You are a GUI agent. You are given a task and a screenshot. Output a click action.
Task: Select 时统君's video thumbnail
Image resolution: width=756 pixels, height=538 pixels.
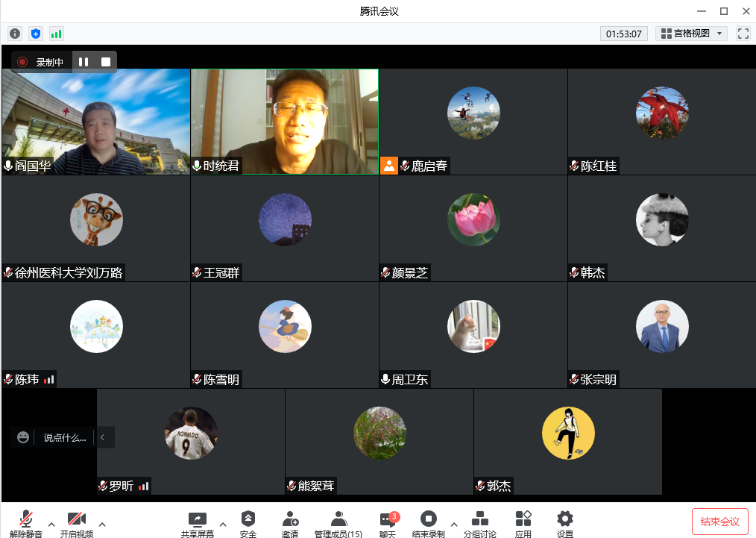[x=285, y=122]
